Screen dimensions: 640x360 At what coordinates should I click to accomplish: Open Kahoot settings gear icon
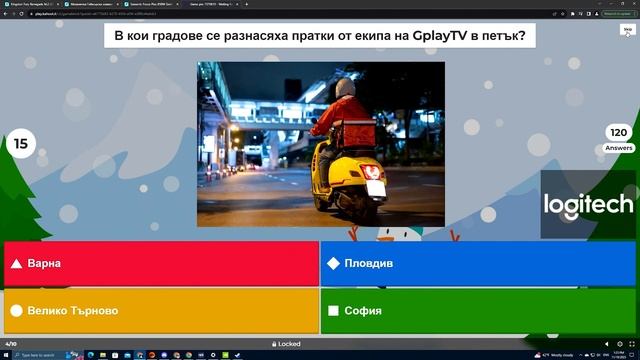pyautogui.click(x=620, y=344)
